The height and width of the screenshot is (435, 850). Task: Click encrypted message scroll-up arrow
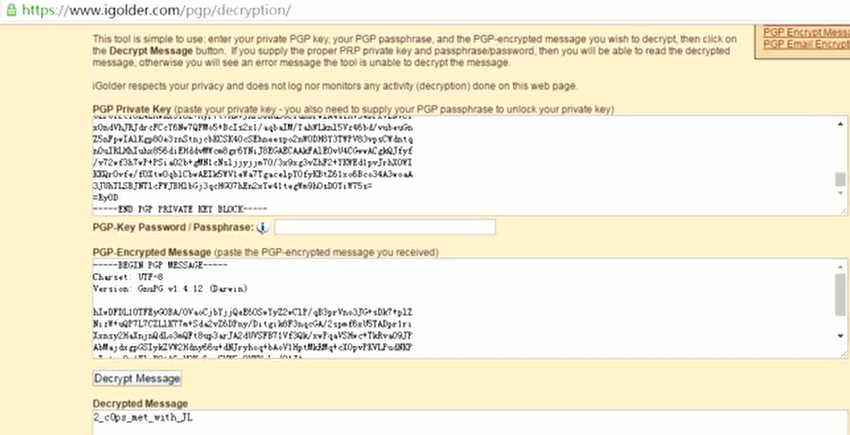click(840, 265)
